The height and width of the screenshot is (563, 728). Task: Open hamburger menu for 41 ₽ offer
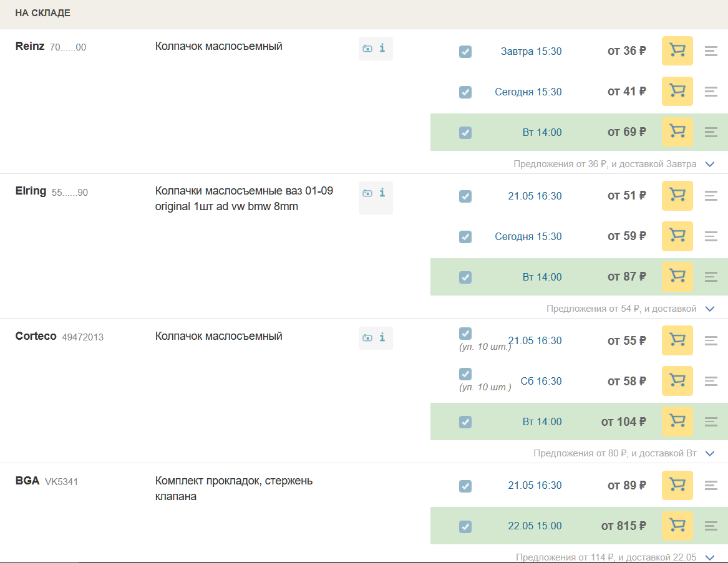click(711, 92)
